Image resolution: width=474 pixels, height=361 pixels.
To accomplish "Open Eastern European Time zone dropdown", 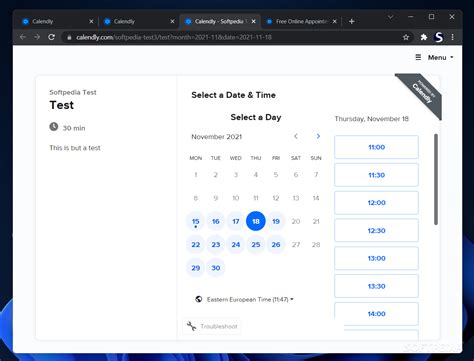I will click(250, 299).
